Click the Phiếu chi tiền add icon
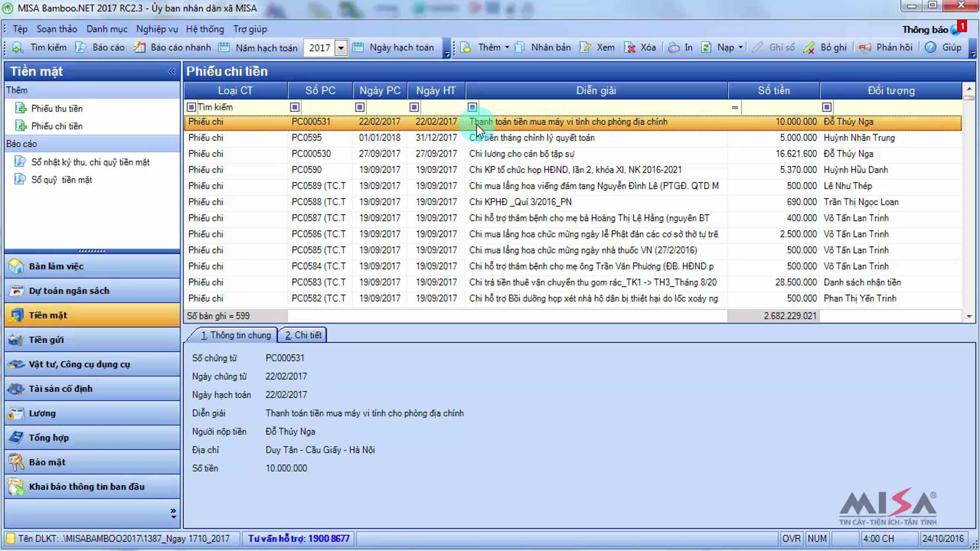 pyautogui.click(x=20, y=126)
